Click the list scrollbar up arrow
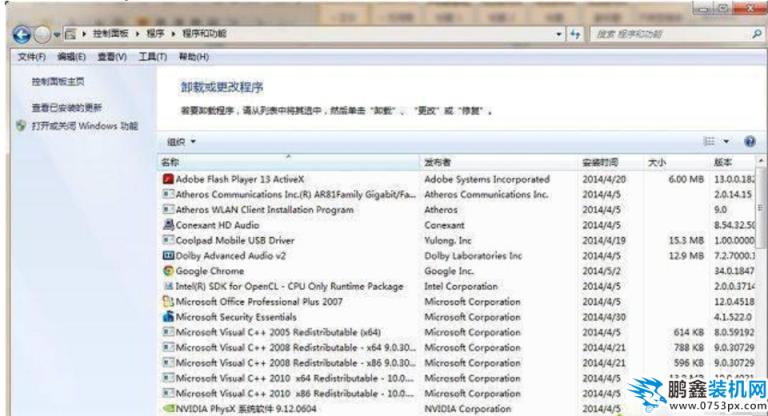The height and width of the screenshot is (416, 768). tap(761, 161)
